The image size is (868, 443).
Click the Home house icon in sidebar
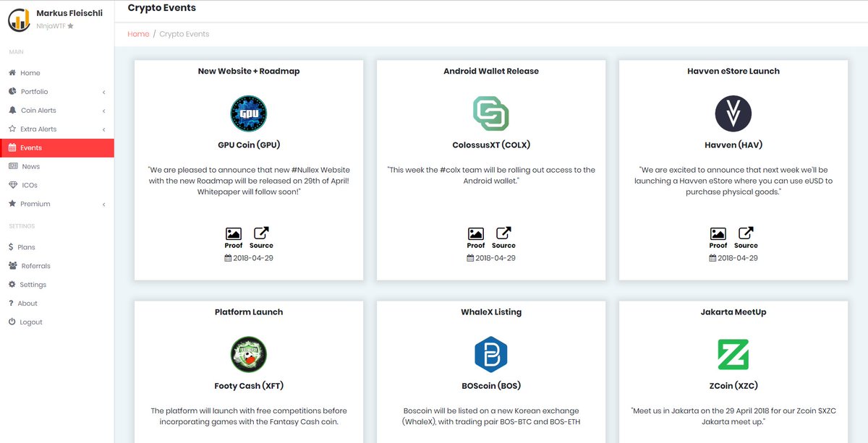pos(12,73)
